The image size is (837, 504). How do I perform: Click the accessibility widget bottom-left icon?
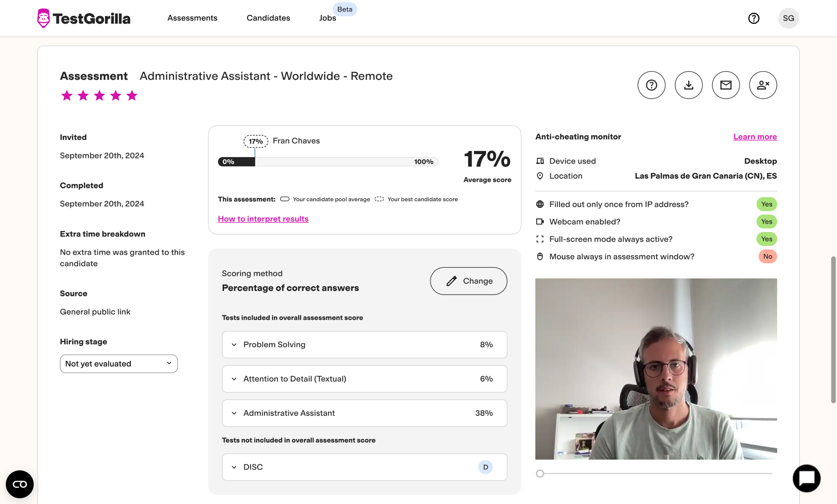pos(20,484)
